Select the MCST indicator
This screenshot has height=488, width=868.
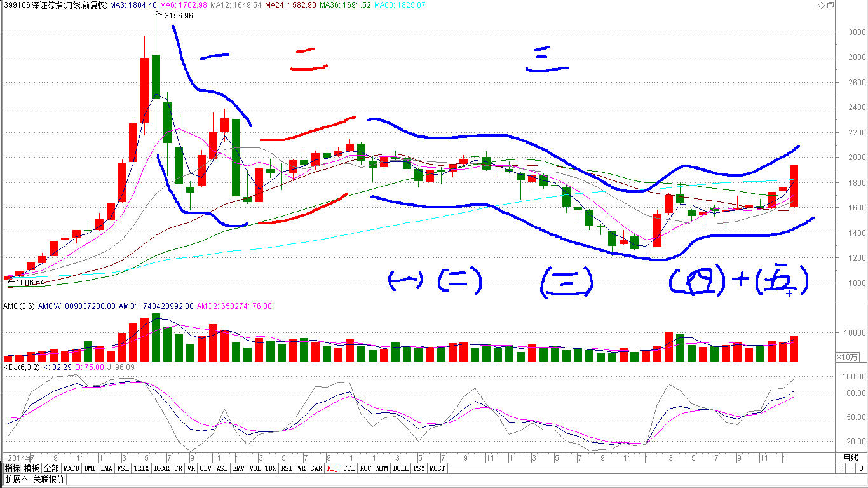tap(437, 468)
